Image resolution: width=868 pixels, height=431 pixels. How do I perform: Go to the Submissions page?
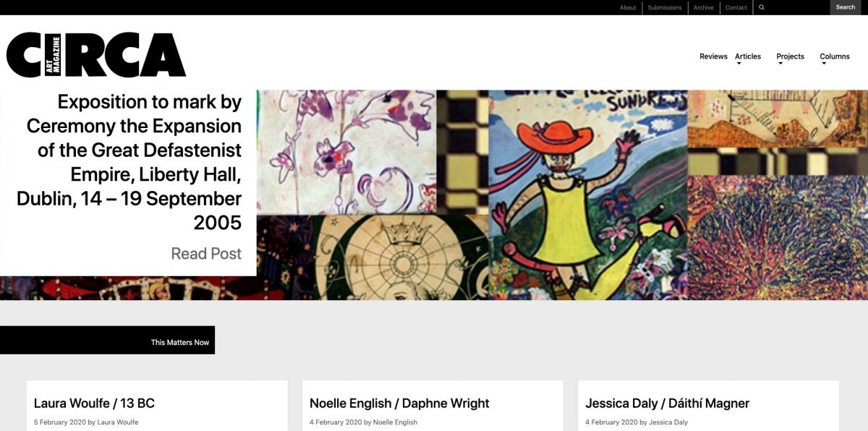[665, 7]
